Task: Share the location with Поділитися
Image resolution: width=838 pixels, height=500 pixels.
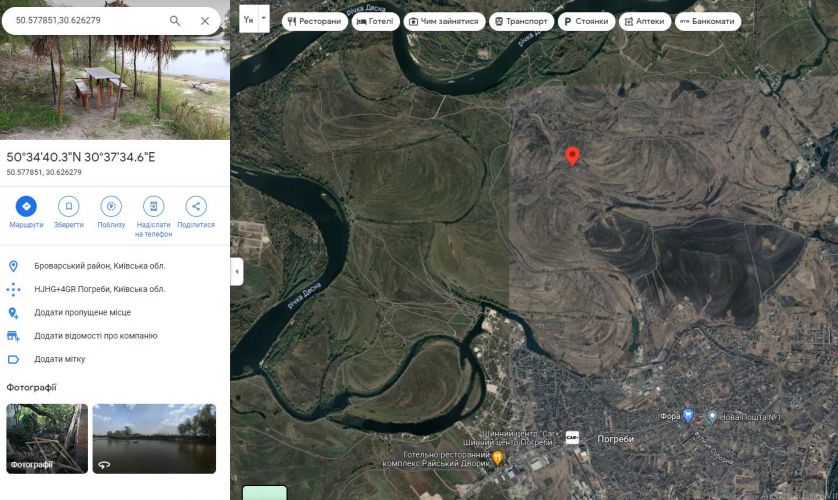Action: [196, 207]
